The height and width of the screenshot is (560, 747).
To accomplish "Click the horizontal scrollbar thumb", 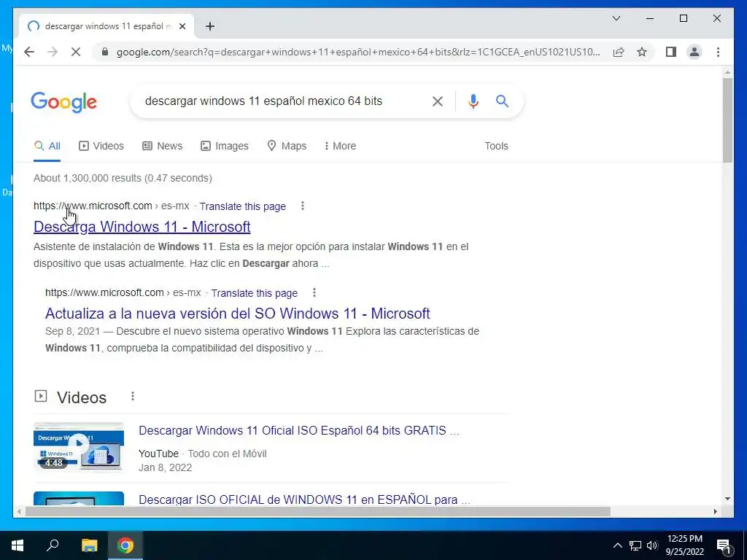I will (318, 511).
